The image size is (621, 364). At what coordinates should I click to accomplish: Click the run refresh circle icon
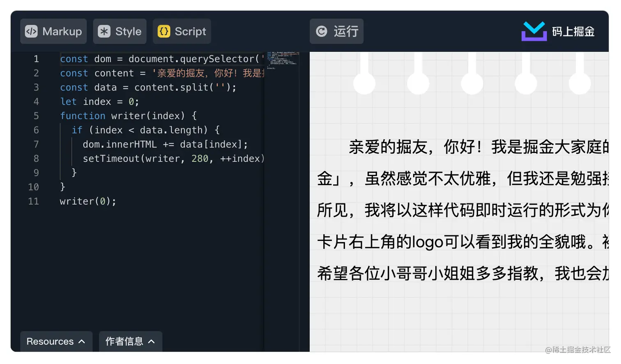(322, 32)
